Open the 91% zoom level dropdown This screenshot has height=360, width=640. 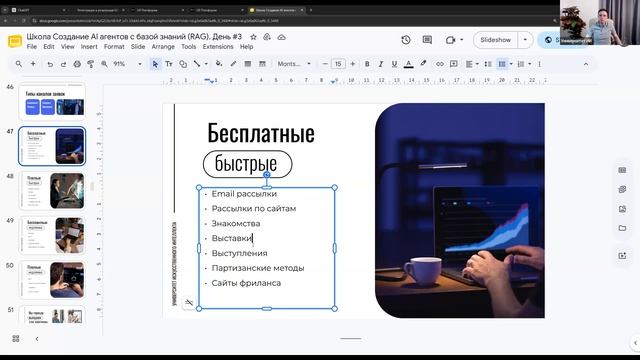[128, 64]
